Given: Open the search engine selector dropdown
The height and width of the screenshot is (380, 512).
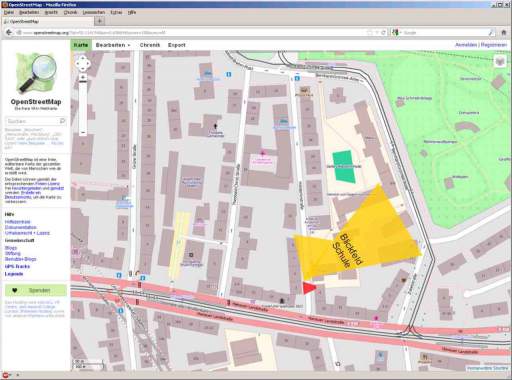Looking at the screenshot, I should tap(395, 33).
